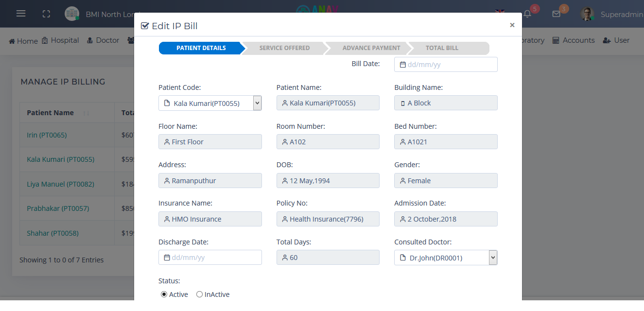Switch to Service Offered step
The height and width of the screenshot is (311, 644).
point(284,48)
